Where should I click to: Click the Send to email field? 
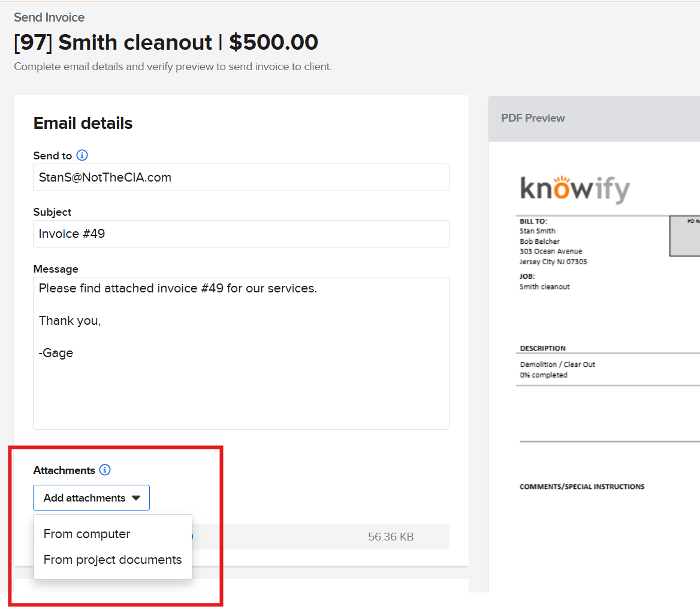coord(241,177)
